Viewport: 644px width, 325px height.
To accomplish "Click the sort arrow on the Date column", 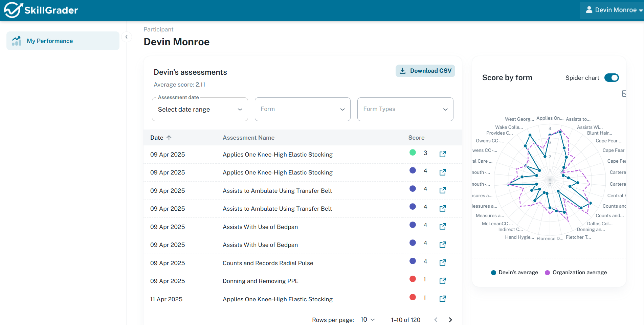I will point(170,138).
